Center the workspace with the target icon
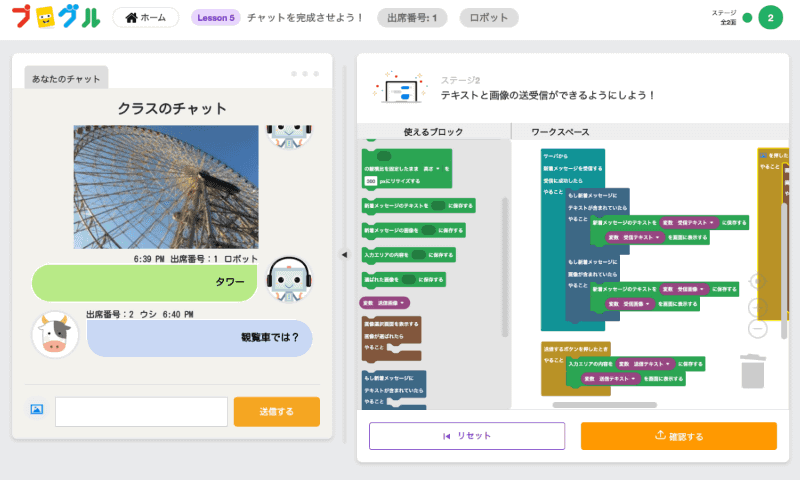The width and height of the screenshot is (800, 480). point(757,282)
